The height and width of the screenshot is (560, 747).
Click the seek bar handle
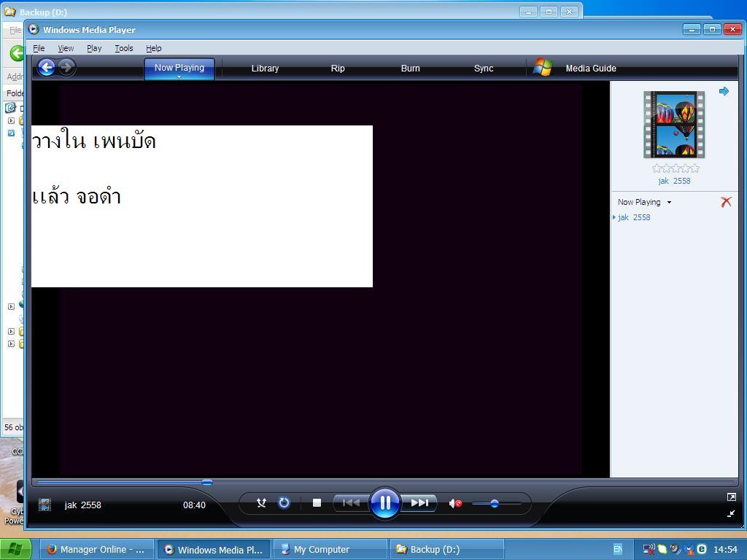[x=206, y=483]
